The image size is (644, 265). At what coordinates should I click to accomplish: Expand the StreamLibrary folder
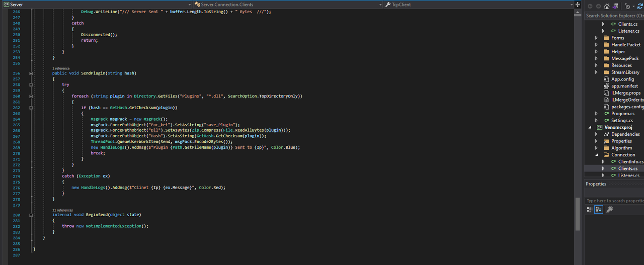597,72
